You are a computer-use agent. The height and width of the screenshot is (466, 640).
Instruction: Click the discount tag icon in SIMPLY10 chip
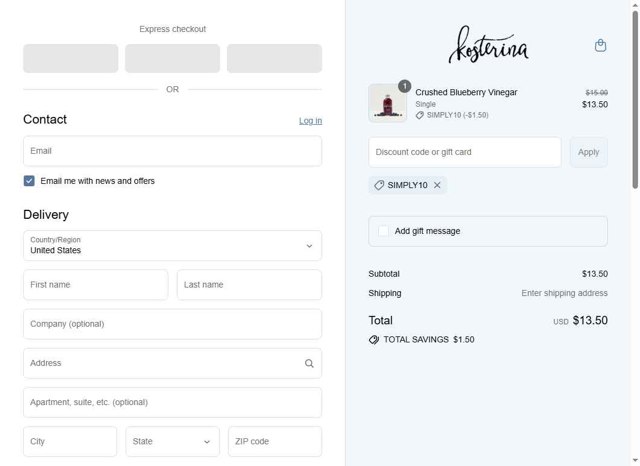click(379, 185)
